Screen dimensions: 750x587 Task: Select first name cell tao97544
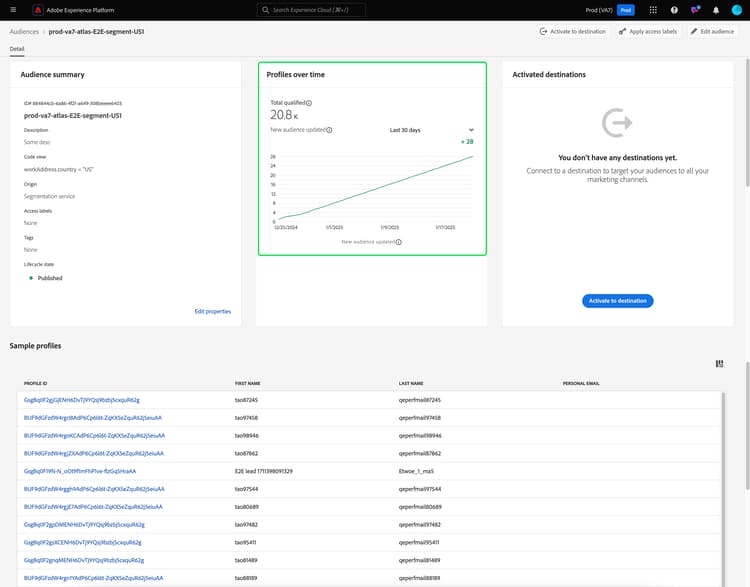[246, 489]
